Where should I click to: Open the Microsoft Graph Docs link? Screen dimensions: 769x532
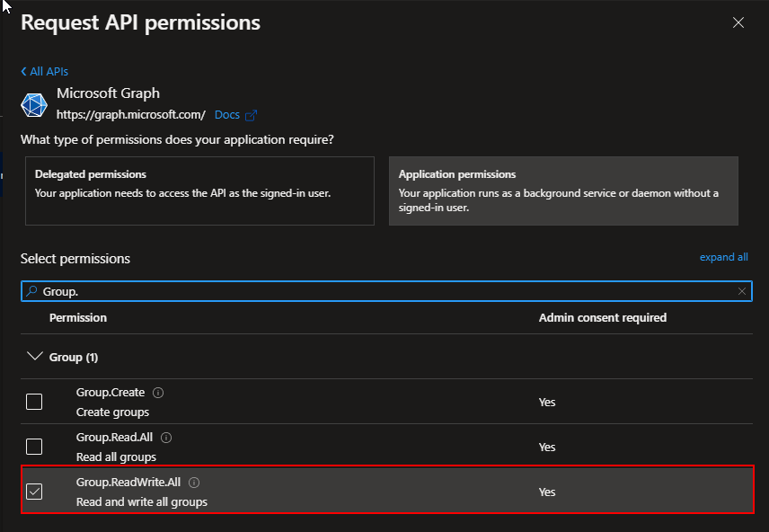(227, 115)
